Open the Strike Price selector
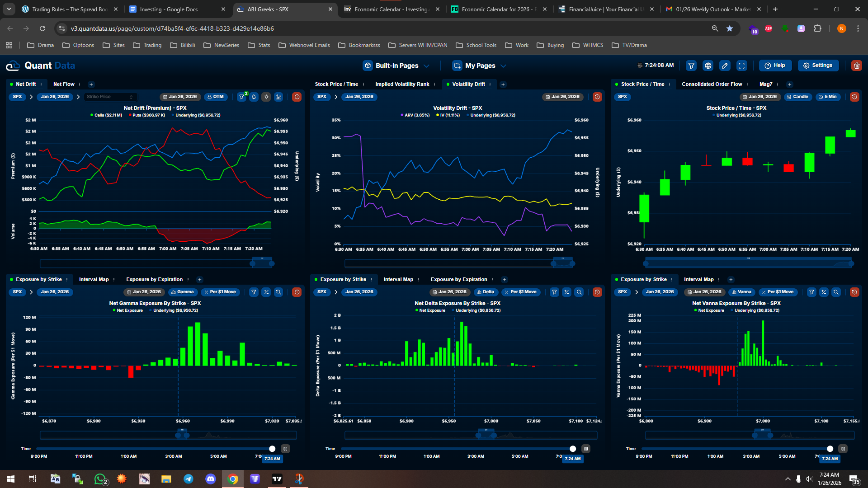Viewport: 868px width, 488px height. [110, 97]
